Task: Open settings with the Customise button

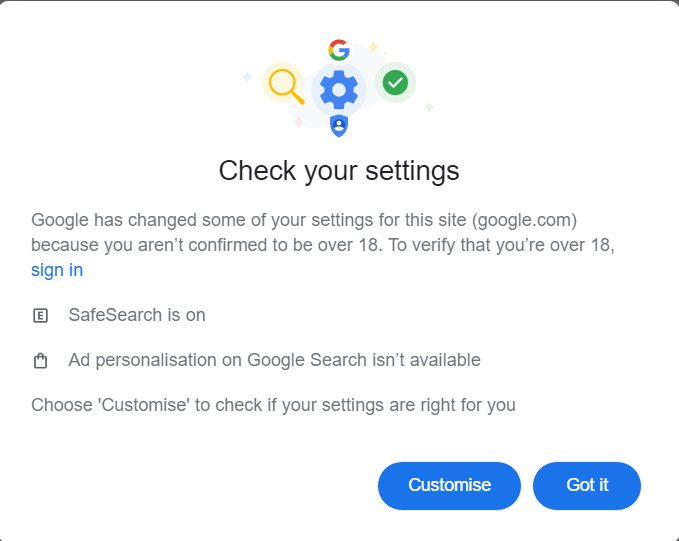Action: pyautogui.click(x=449, y=485)
